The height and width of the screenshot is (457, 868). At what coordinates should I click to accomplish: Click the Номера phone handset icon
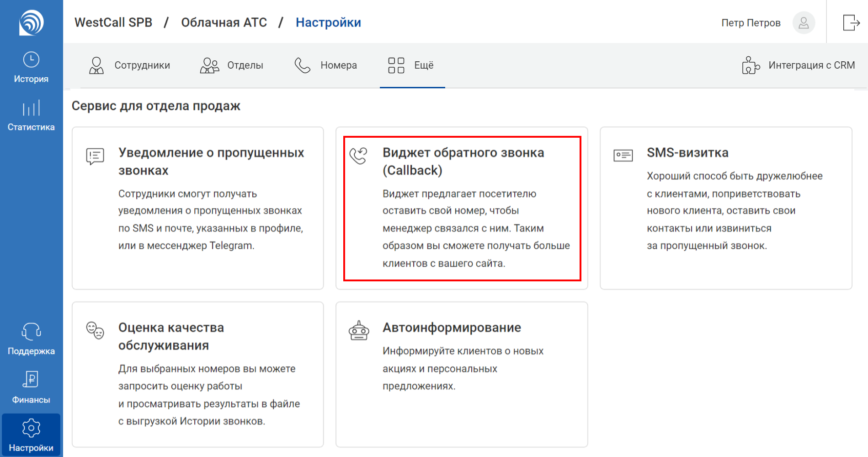[x=302, y=65]
